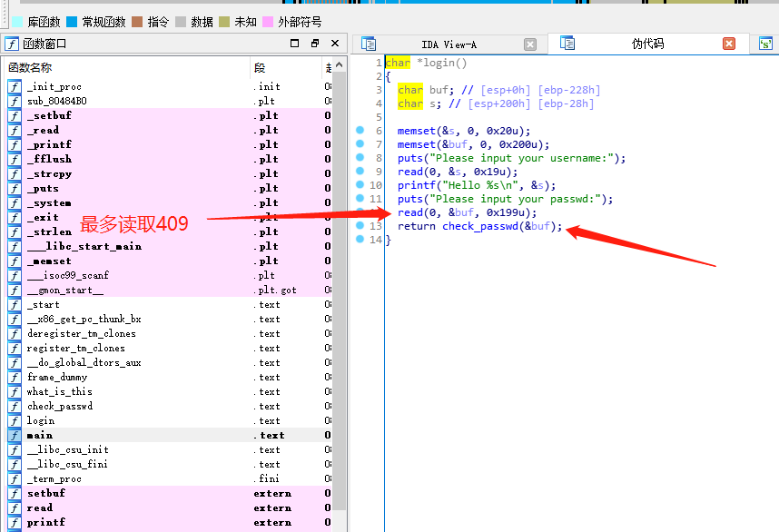The height and width of the screenshot is (532, 779).
Task: Click the pseudocode tab icon
Action: coord(567,44)
